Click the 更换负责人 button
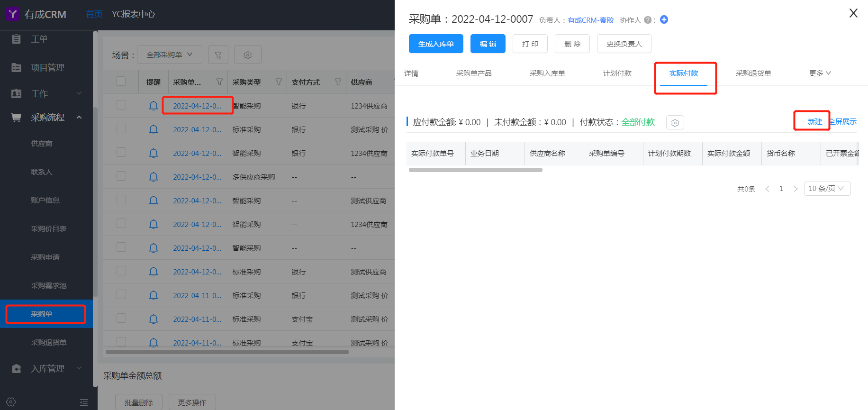Viewport: 868px width, 410px height. click(x=624, y=44)
